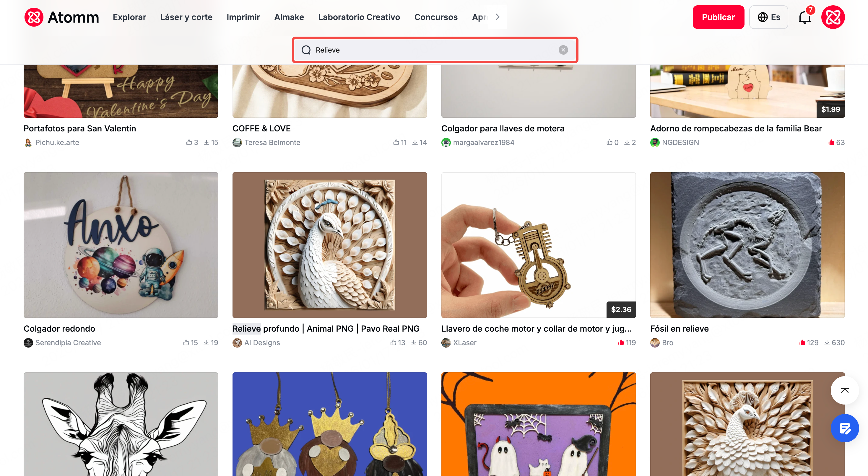This screenshot has width=868, height=476.
Task: Click the search magnifier icon
Action: pos(306,50)
